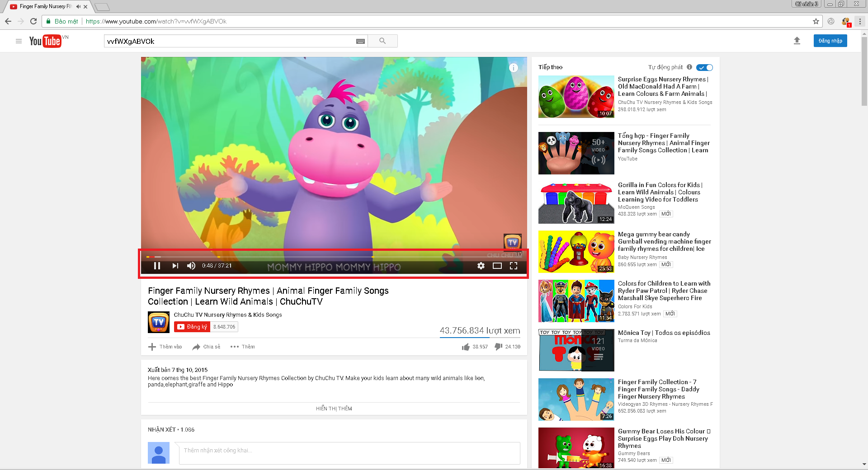The image size is (868, 470).
Task: Click the public comment input box
Action: point(349,453)
